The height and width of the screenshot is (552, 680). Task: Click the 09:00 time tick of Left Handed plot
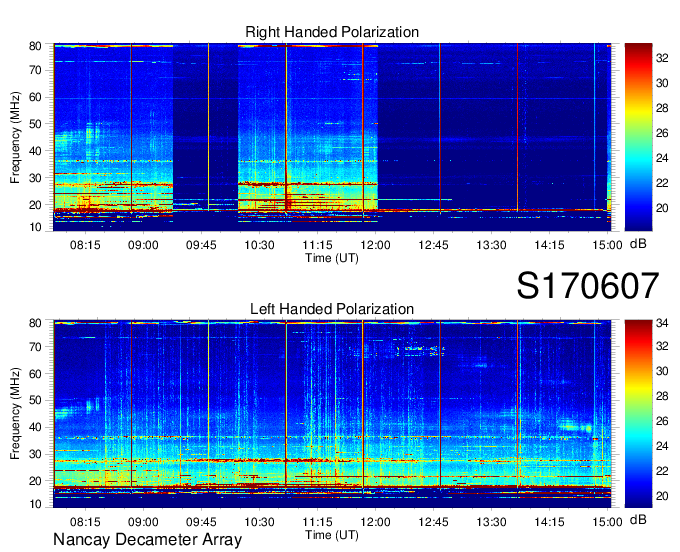(x=143, y=522)
